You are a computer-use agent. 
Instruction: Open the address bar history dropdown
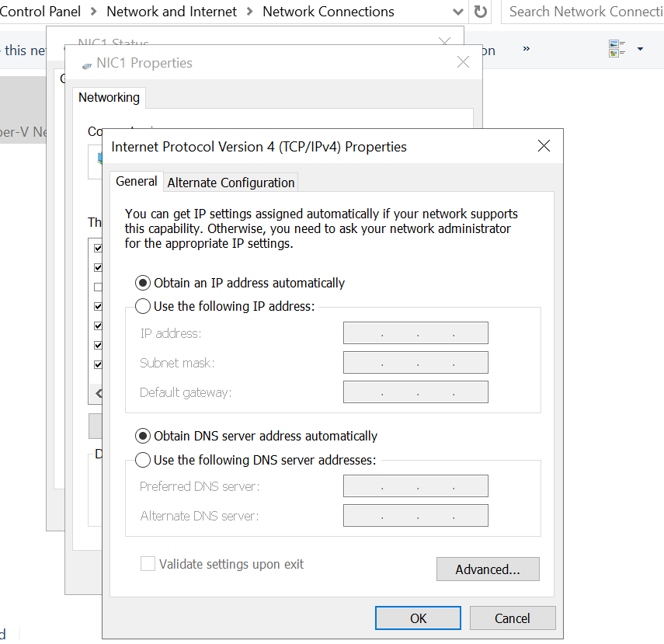pyautogui.click(x=457, y=12)
